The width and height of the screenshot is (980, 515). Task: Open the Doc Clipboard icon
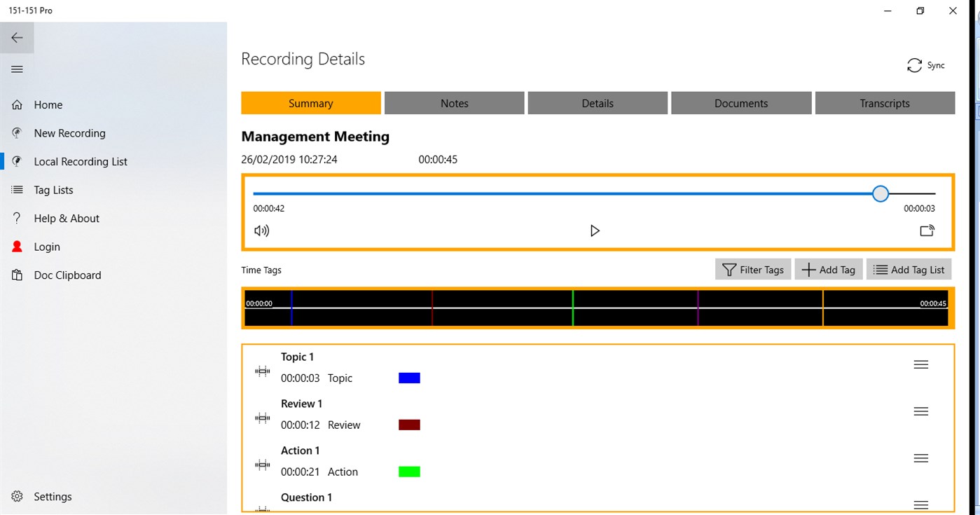(16, 275)
